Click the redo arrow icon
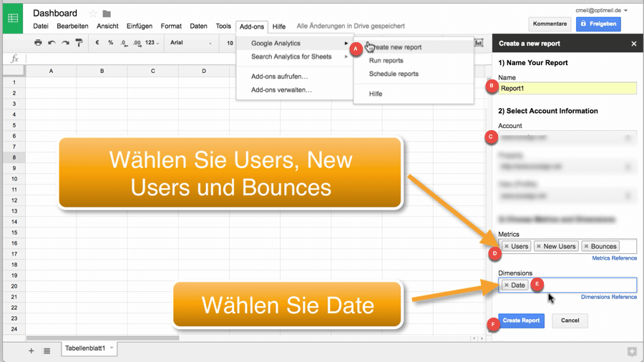This screenshot has width=644, height=362. click(65, 43)
